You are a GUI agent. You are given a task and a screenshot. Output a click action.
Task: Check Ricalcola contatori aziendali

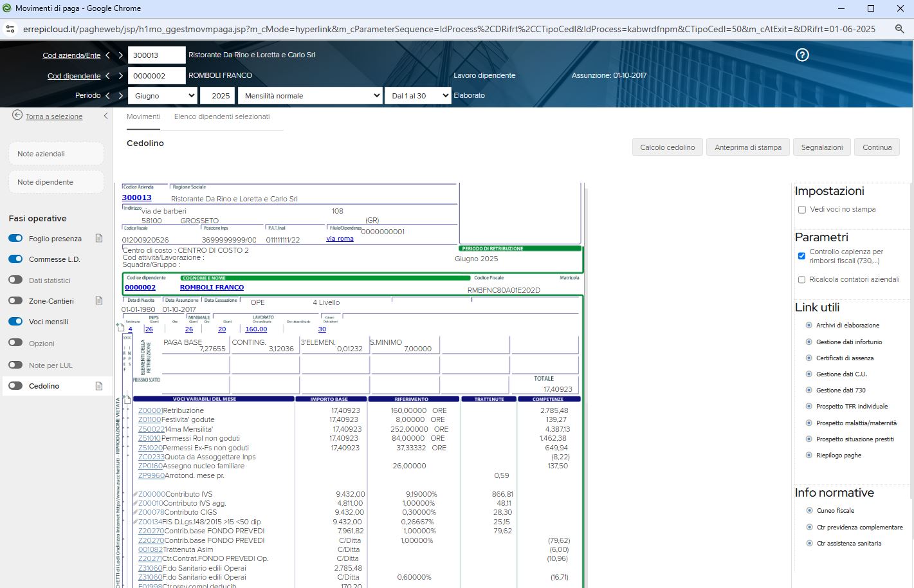click(x=801, y=280)
